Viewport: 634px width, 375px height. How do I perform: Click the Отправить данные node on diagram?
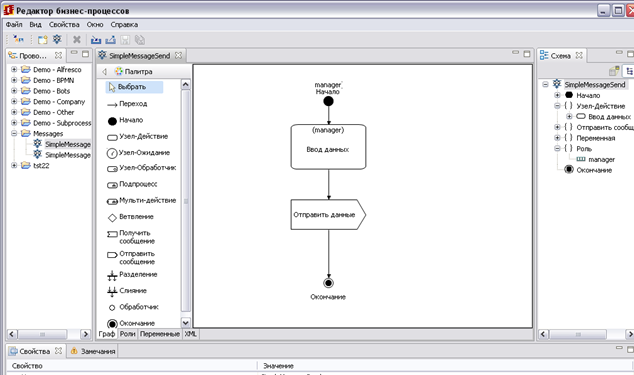(x=328, y=214)
